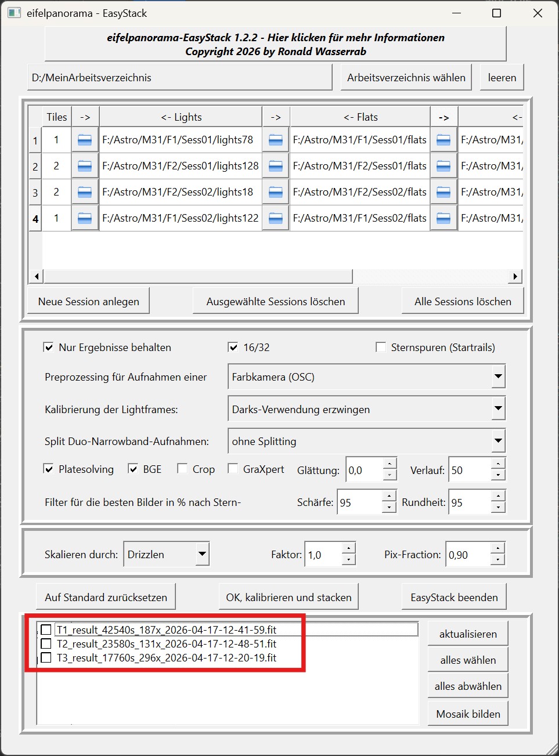Expand 'Darks-Verwendung erzwingen' calibration dropdown
The image size is (559, 756).
pyautogui.click(x=498, y=409)
